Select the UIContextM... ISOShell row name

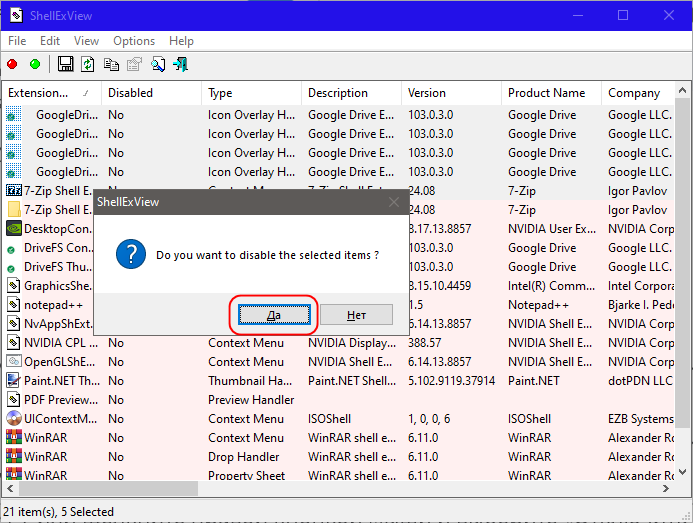[61, 419]
